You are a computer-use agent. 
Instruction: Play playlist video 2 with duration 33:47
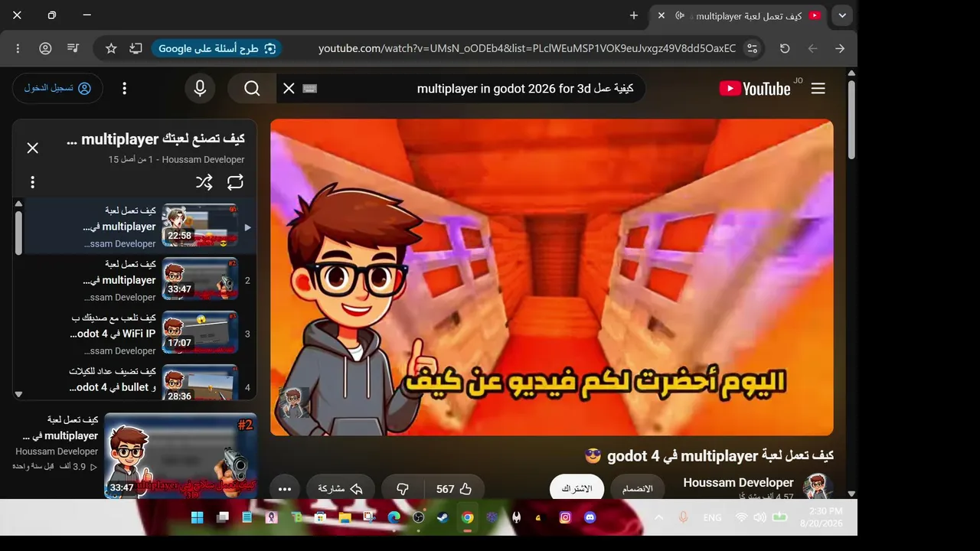pos(134,280)
